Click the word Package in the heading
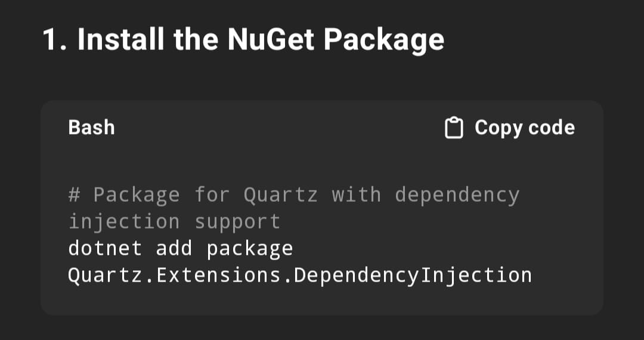Screen dimensions: 644x340 coord(384,41)
